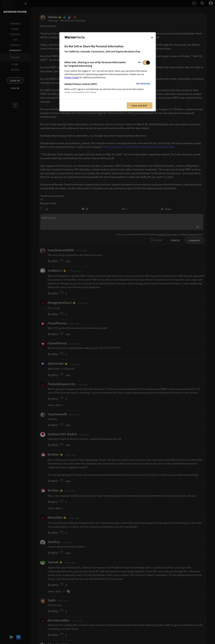Open the Apple App Store badge icon
The image size is (215, 644).
18,637
